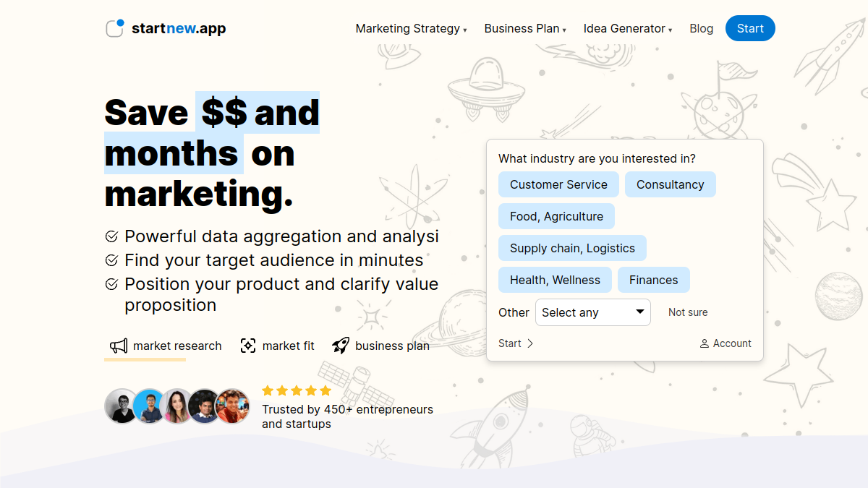Click the megaphone market research icon
The image size is (868, 488).
[118, 346]
